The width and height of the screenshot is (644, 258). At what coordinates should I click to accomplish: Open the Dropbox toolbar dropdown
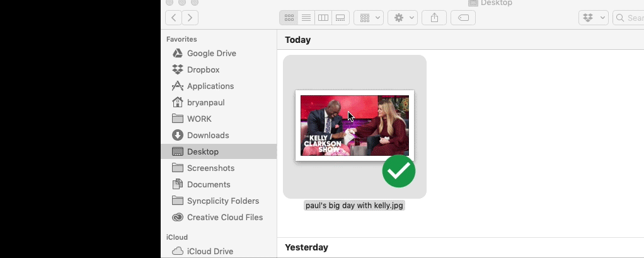(x=594, y=18)
